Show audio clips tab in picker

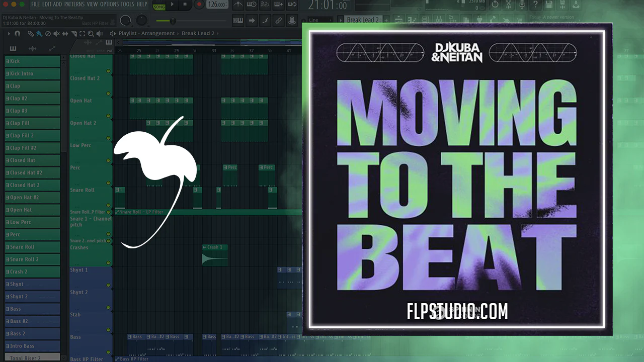[x=32, y=49]
